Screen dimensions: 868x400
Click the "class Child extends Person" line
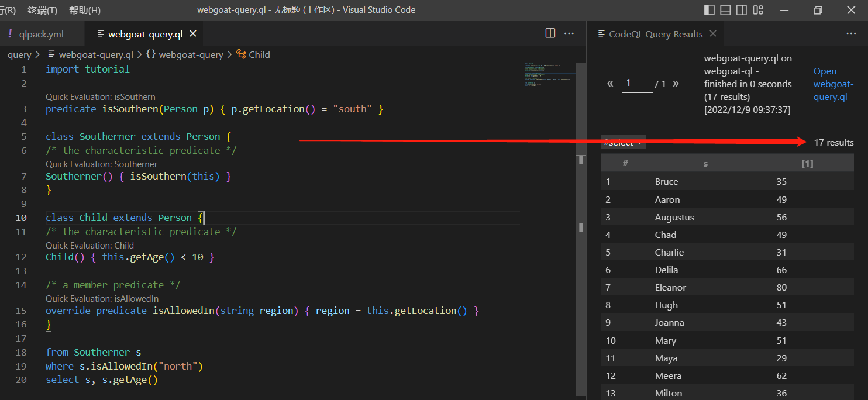pos(125,218)
